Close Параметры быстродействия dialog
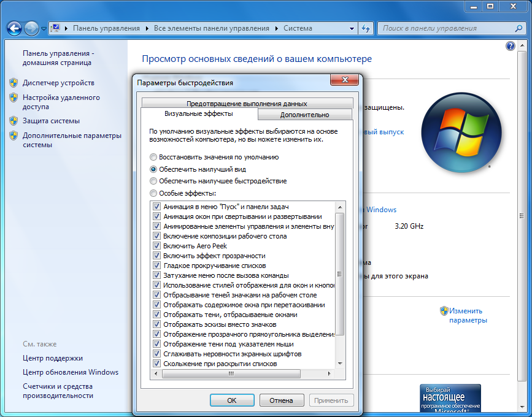The width and height of the screenshot is (532, 417). click(x=345, y=80)
